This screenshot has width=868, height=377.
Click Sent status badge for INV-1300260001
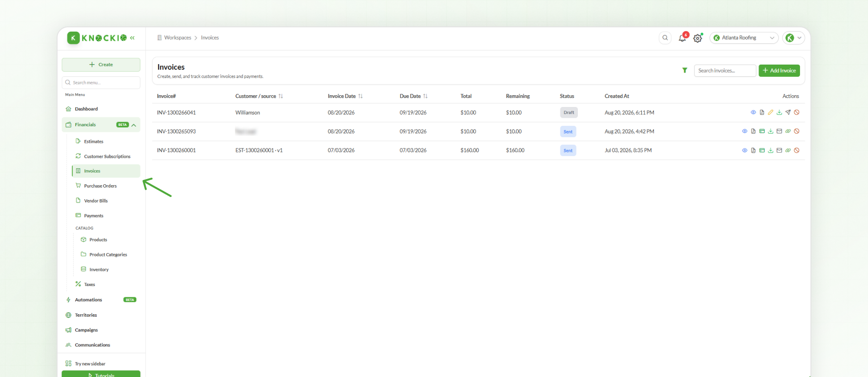click(x=568, y=151)
